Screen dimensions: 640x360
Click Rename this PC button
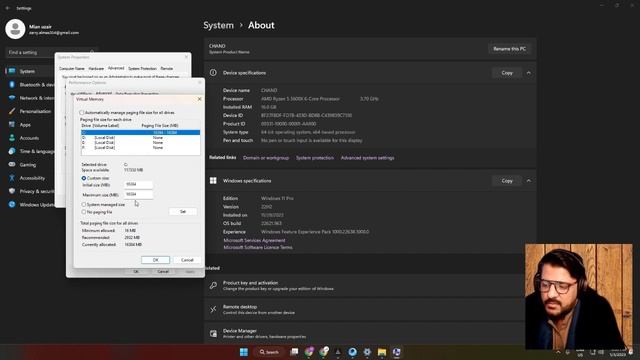coord(509,49)
